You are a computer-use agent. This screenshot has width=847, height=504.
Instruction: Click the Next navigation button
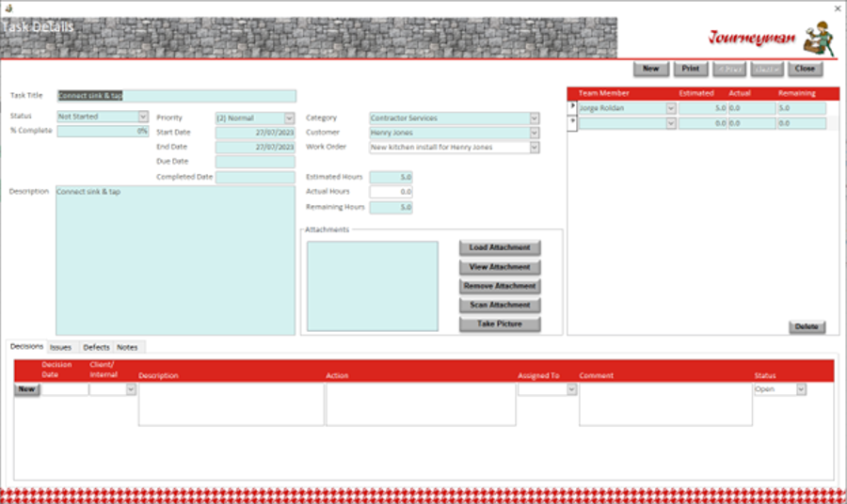pyautogui.click(x=767, y=69)
